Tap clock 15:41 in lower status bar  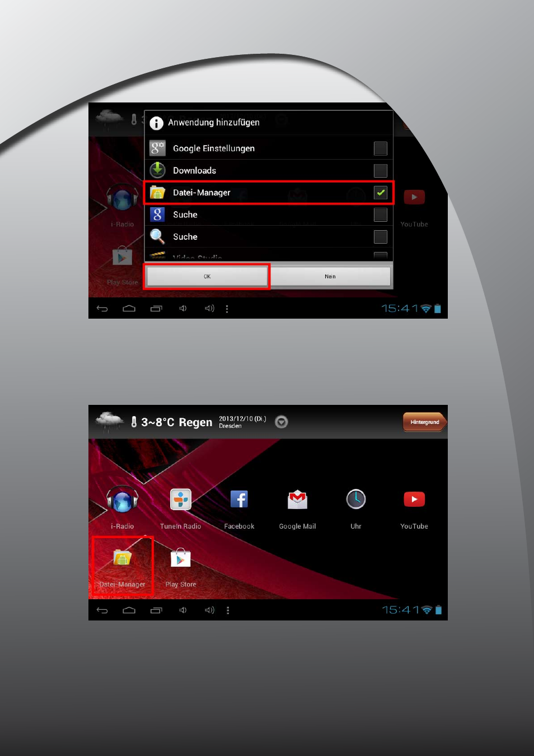tap(400, 610)
